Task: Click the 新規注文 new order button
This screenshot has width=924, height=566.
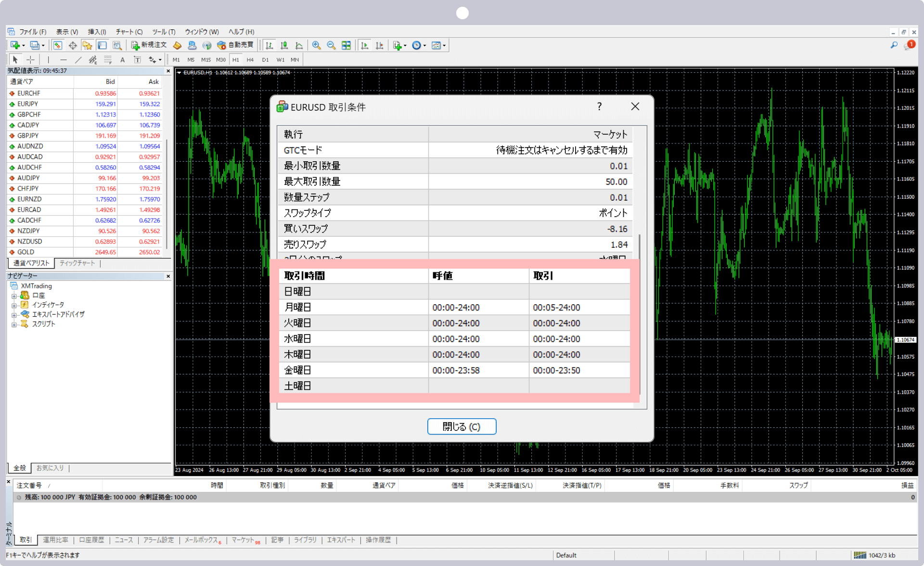Action: point(149,45)
